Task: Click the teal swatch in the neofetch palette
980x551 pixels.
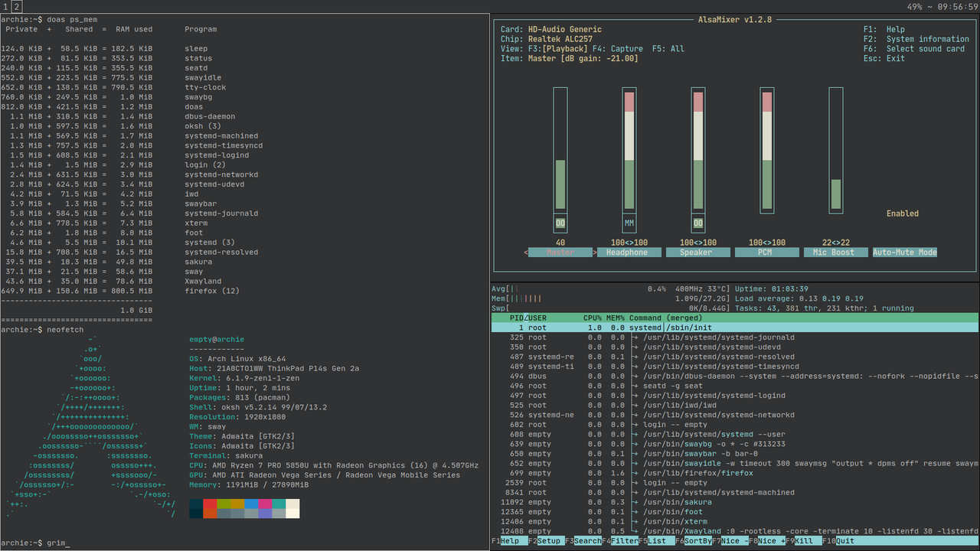Action: [279, 504]
